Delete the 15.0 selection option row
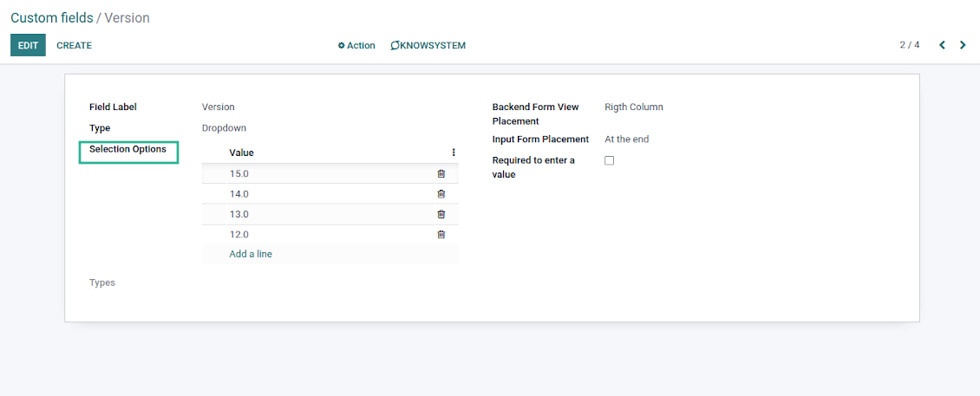Image resolution: width=980 pixels, height=396 pixels. tap(441, 173)
